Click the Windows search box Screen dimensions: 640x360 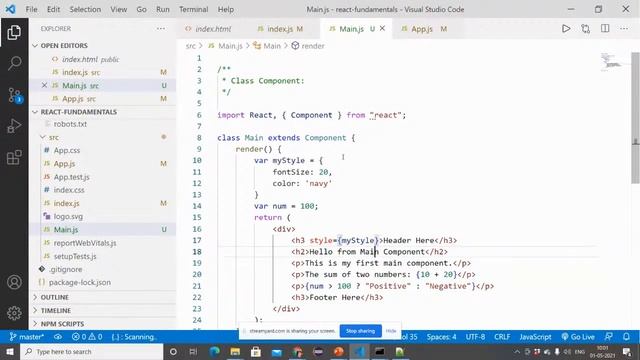click(x=91, y=351)
